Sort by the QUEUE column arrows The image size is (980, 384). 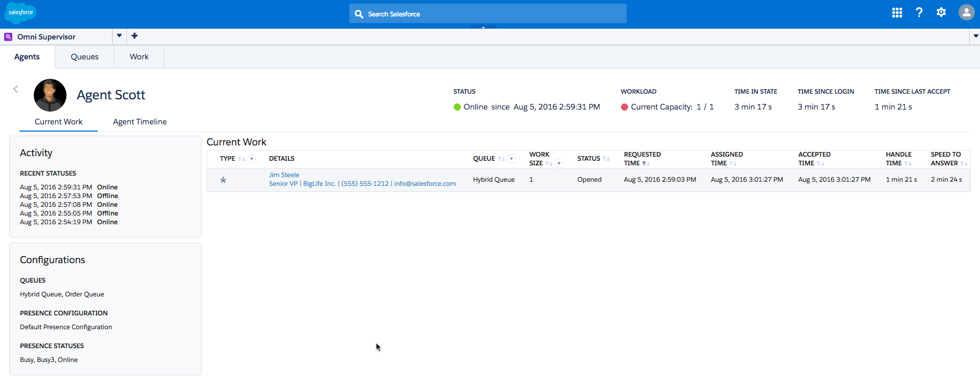pos(501,159)
